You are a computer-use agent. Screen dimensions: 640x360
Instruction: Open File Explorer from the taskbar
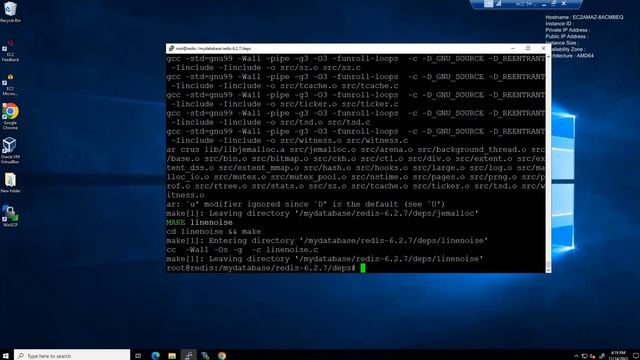[x=172, y=356]
